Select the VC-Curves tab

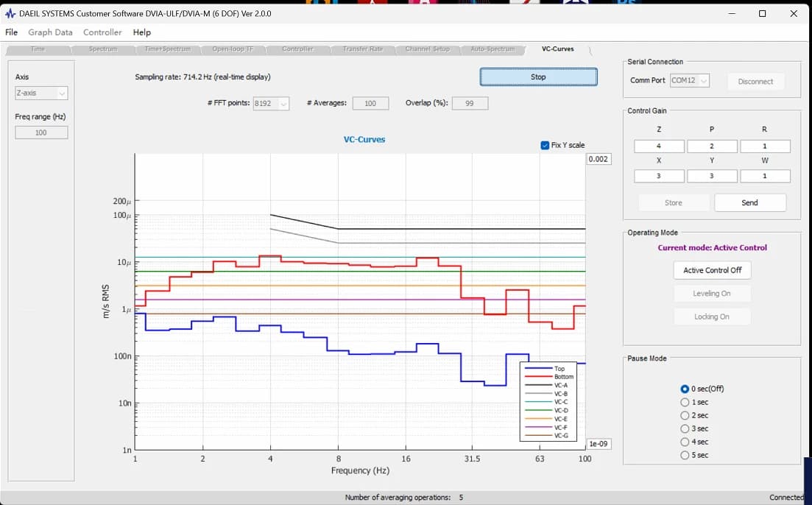(558, 49)
